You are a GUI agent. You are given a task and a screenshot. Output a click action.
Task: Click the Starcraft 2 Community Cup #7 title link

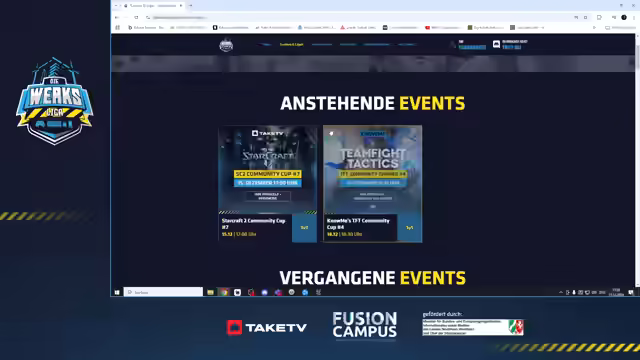(253, 224)
